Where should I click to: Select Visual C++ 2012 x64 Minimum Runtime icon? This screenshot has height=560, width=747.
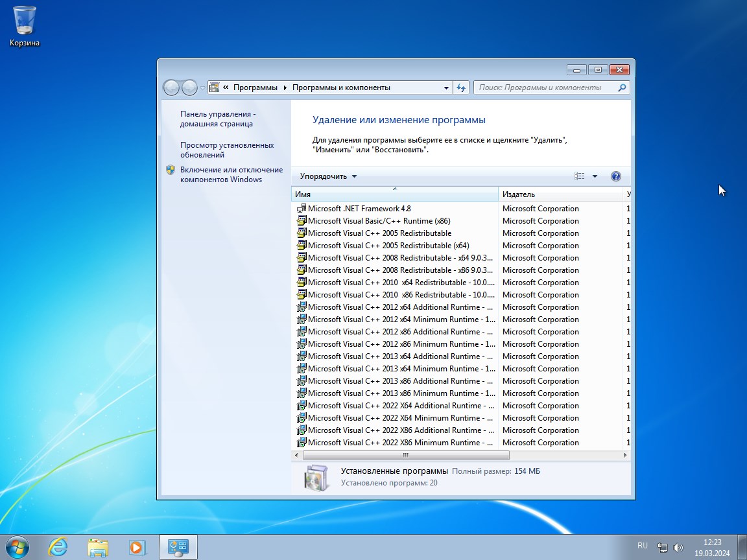[301, 320]
